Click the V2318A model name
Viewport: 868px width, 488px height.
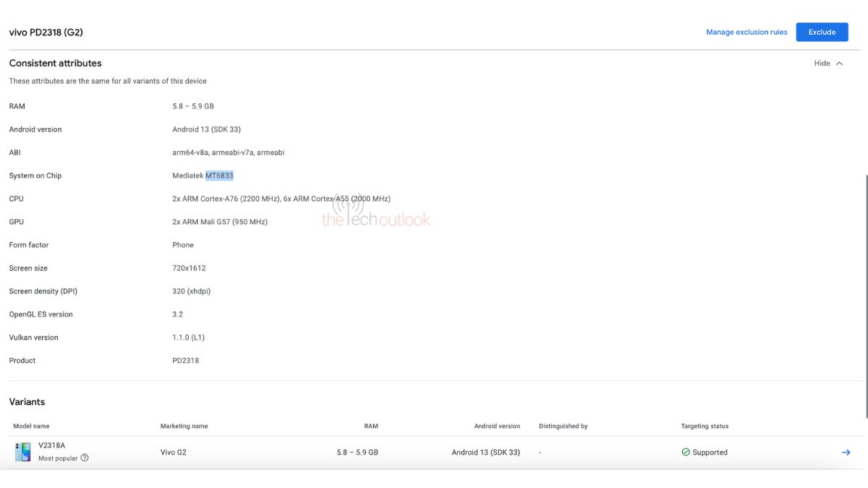tap(51, 445)
